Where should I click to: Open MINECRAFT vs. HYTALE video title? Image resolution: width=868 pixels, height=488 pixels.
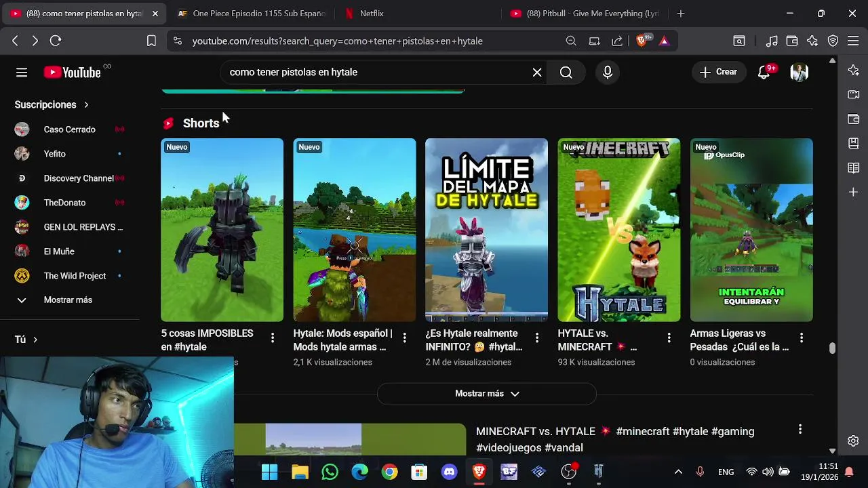(x=615, y=439)
